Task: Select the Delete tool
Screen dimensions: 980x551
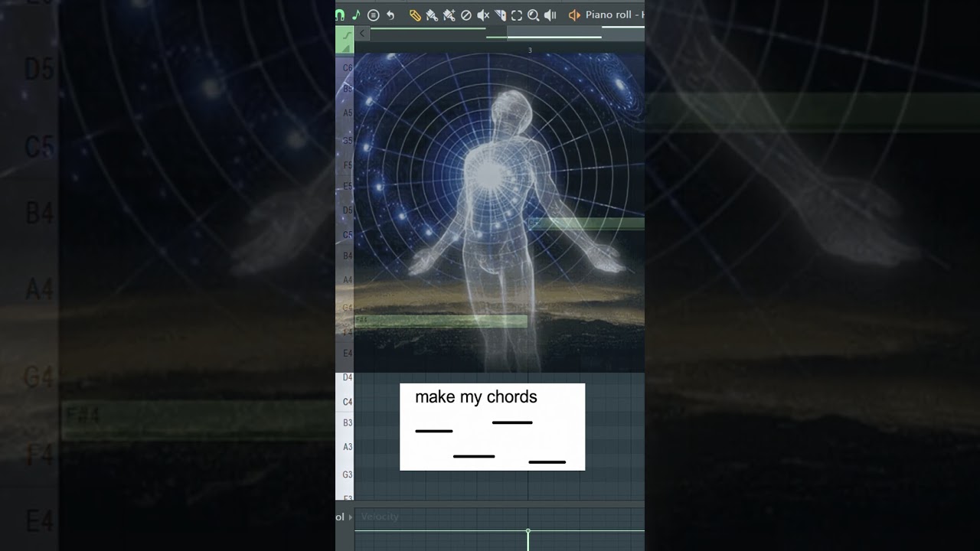Action: (465, 15)
